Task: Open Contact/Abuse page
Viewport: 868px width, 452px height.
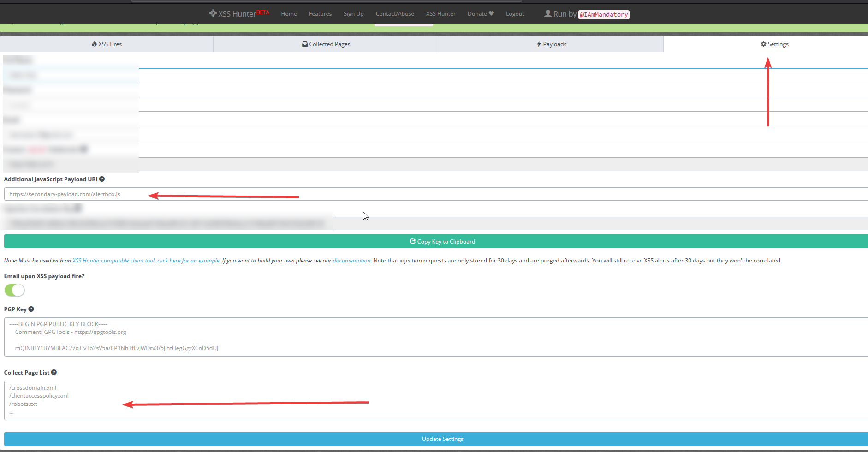Action: pyautogui.click(x=395, y=14)
